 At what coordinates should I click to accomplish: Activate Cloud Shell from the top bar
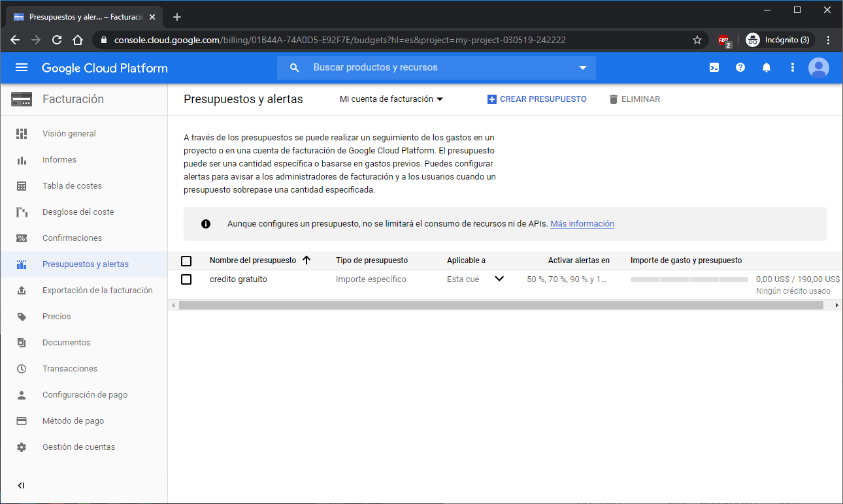point(714,67)
